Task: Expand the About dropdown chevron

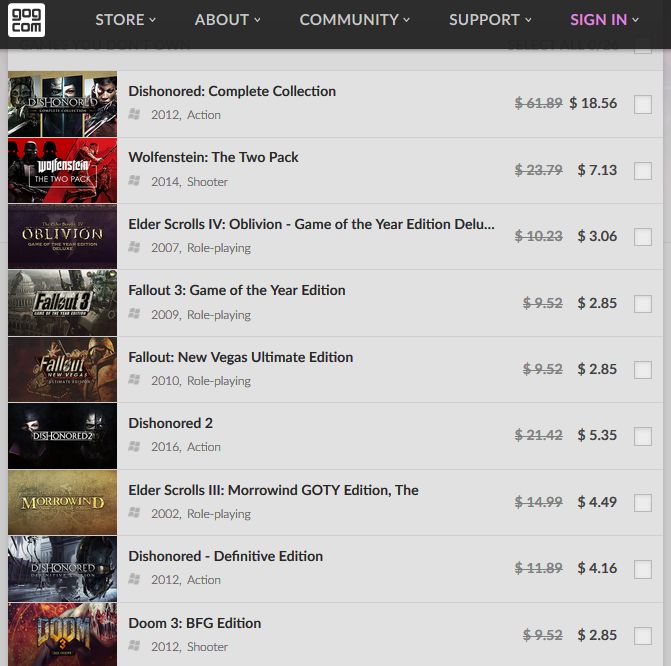Action: [x=257, y=20]
